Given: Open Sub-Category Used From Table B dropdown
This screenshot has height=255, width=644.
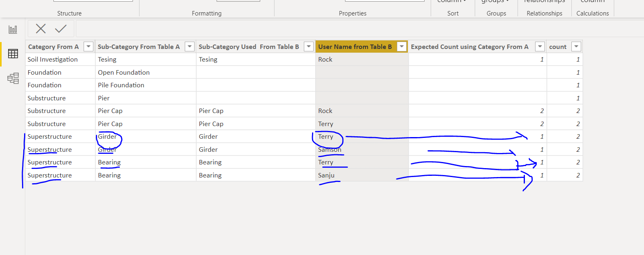Looking at the screenshot, I should pos(309,47).
